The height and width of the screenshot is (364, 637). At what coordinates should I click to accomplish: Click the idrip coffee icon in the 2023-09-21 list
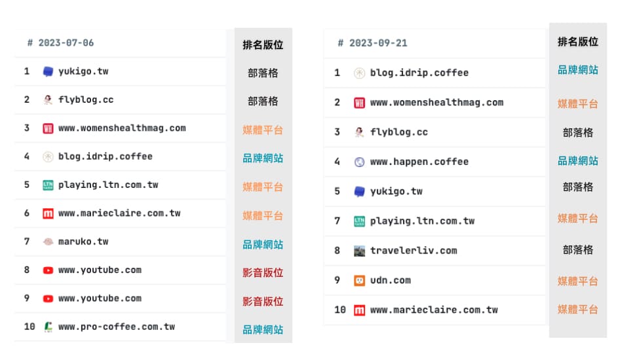(359, 73)
